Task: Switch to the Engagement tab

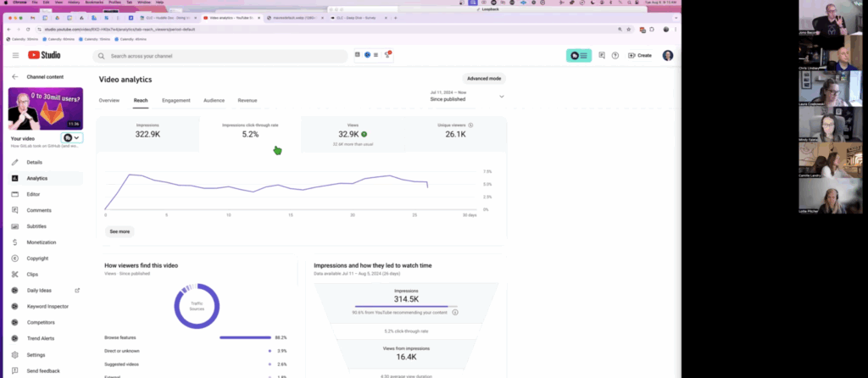Action: pos(175,100)
